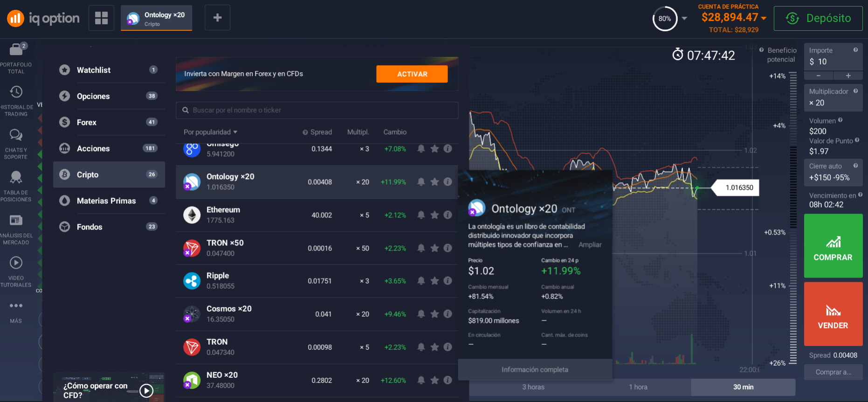Select the Opciones category
868x402 pixels.
click(109, 96)
